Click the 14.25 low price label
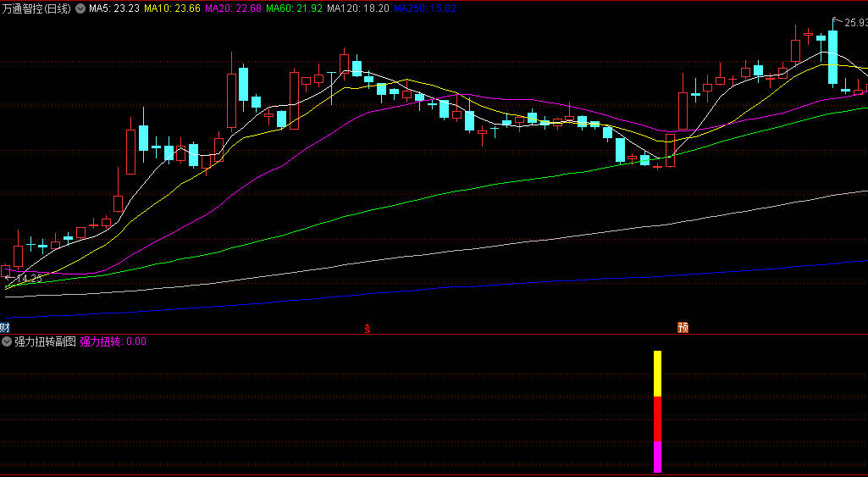Image resolution: width=868 pixels, height=477 pixels. [29, 278]
